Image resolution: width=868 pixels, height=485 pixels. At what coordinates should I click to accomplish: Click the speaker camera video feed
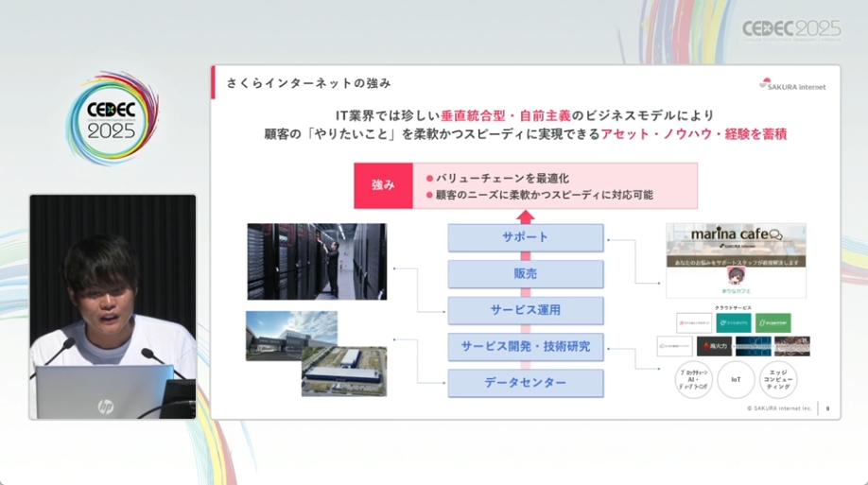[x=113, y=307]
